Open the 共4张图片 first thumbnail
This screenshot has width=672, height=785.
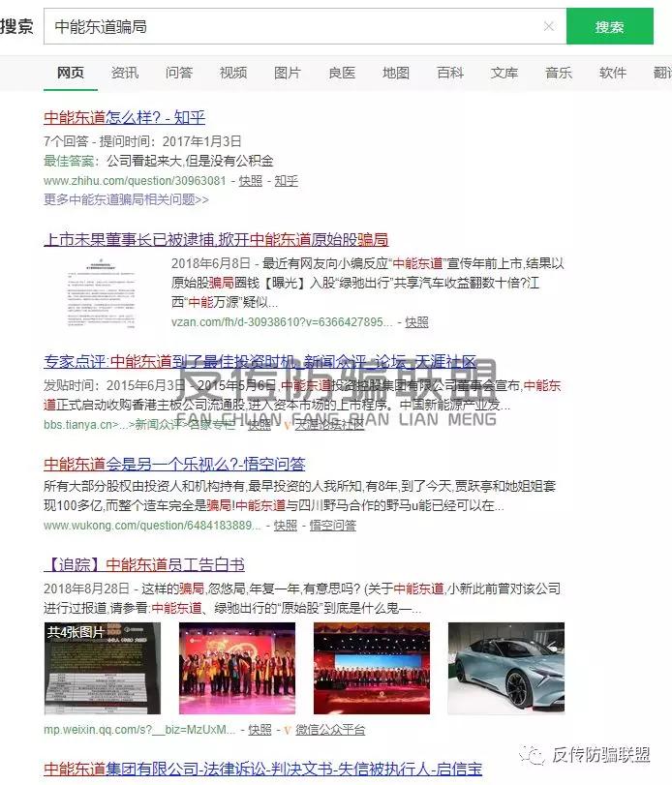103,668
